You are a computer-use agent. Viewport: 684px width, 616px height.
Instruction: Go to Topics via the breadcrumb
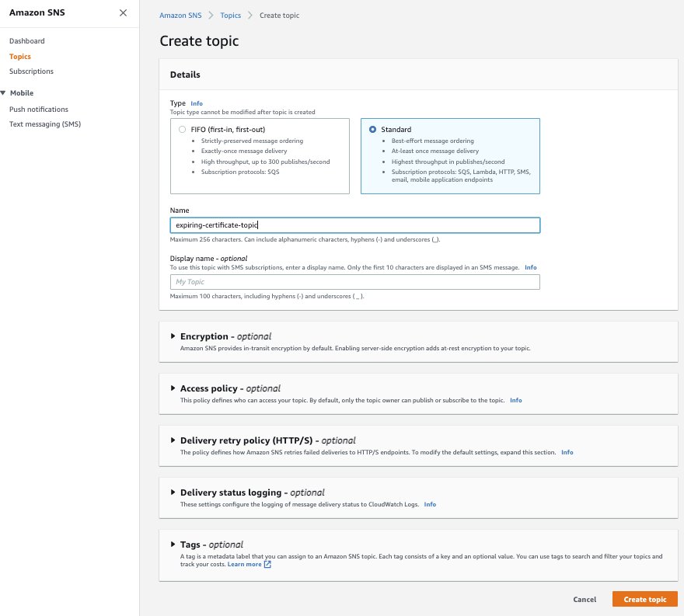pyautogui.click(x=230, y=15)
